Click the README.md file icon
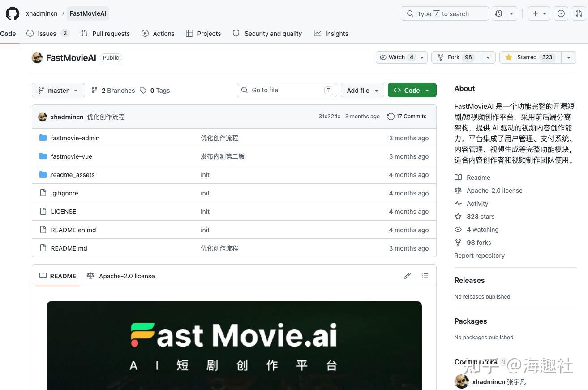 coord(43,248)
